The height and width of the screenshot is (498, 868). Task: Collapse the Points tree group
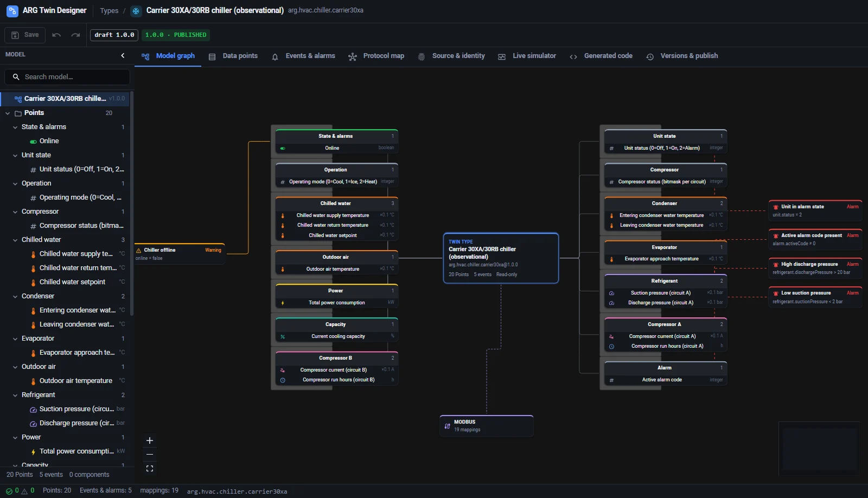pos(8,113)
